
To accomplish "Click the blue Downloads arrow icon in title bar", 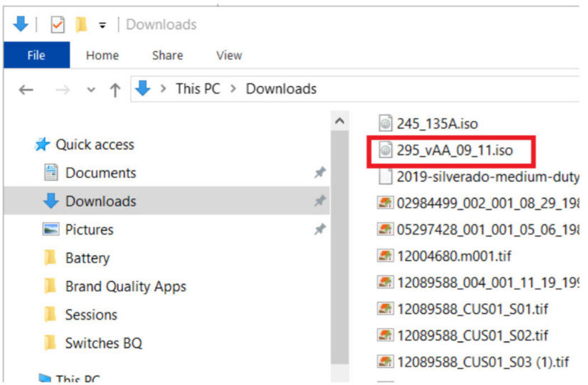I will (x=21, y=24).
